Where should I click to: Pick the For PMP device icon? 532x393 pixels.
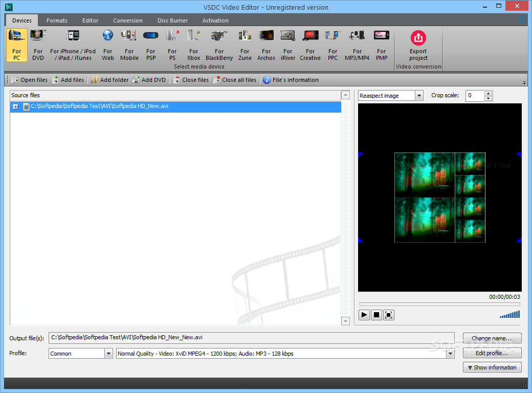pos(382,45)
